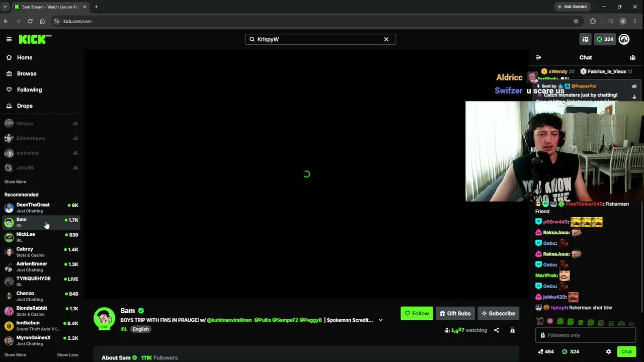Open recommended channel lordkebun
The width and height of the screenshot is (644, 362).
41,325
